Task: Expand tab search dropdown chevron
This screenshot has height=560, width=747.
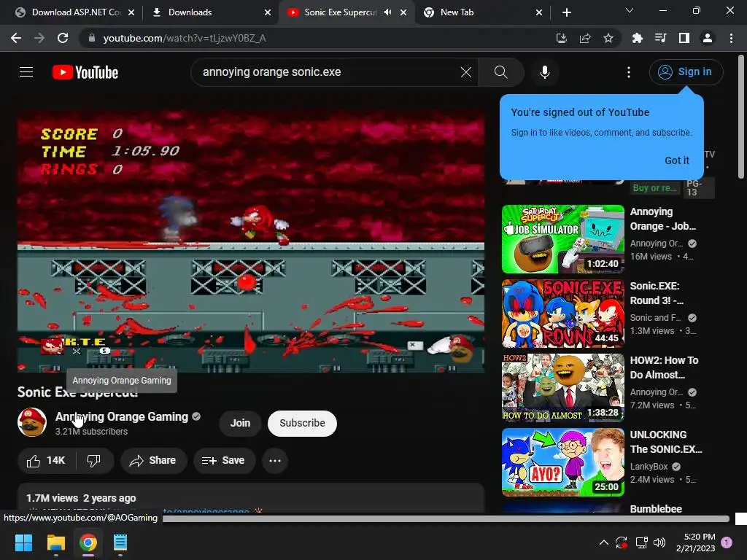Action: 630,10
